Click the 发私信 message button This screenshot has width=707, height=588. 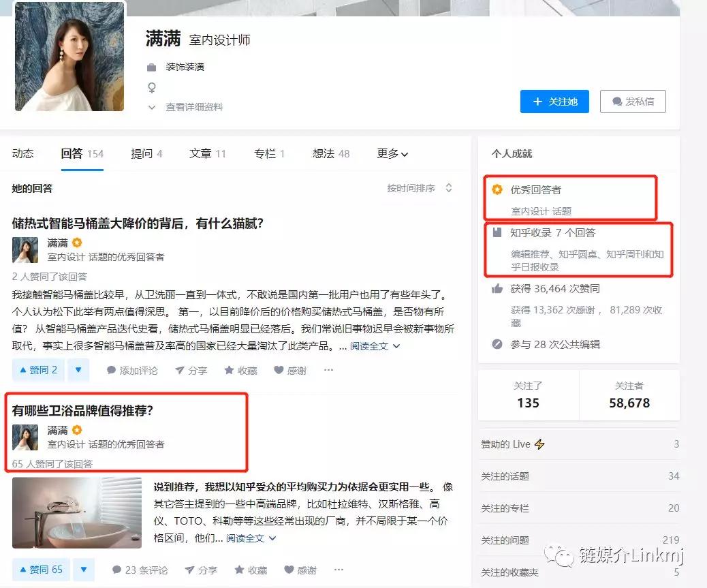633,102
